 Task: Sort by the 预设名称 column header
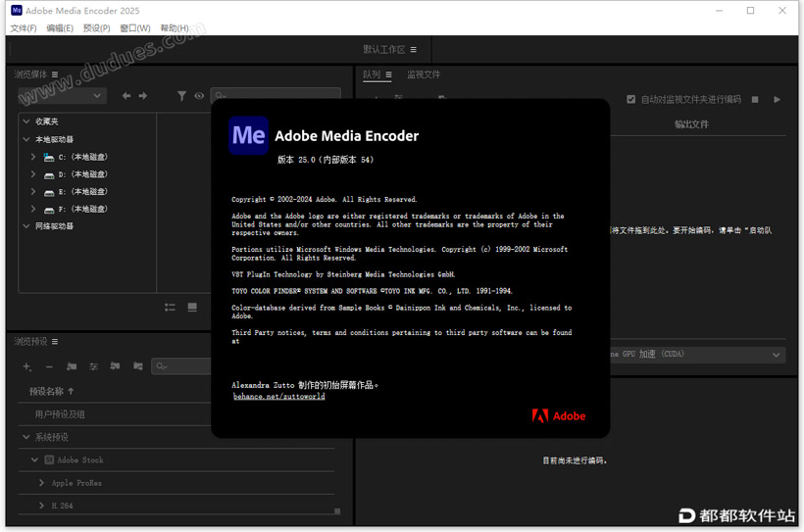[46, 391]
